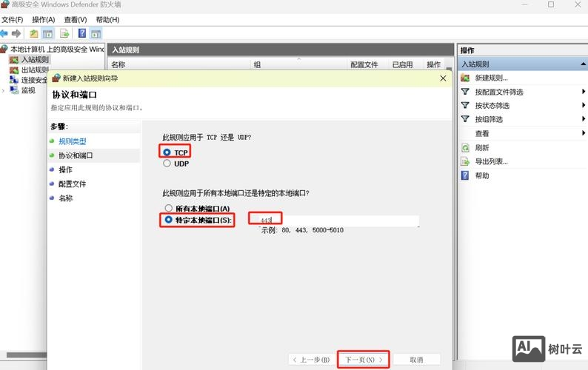Click the 操作 column header in rules list

tap(433, 64)
